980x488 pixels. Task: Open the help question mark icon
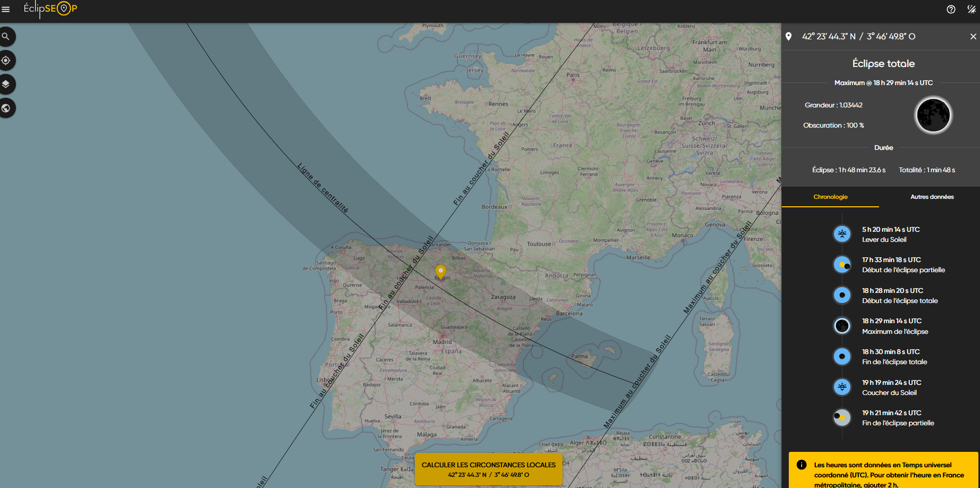coord(951,9)
